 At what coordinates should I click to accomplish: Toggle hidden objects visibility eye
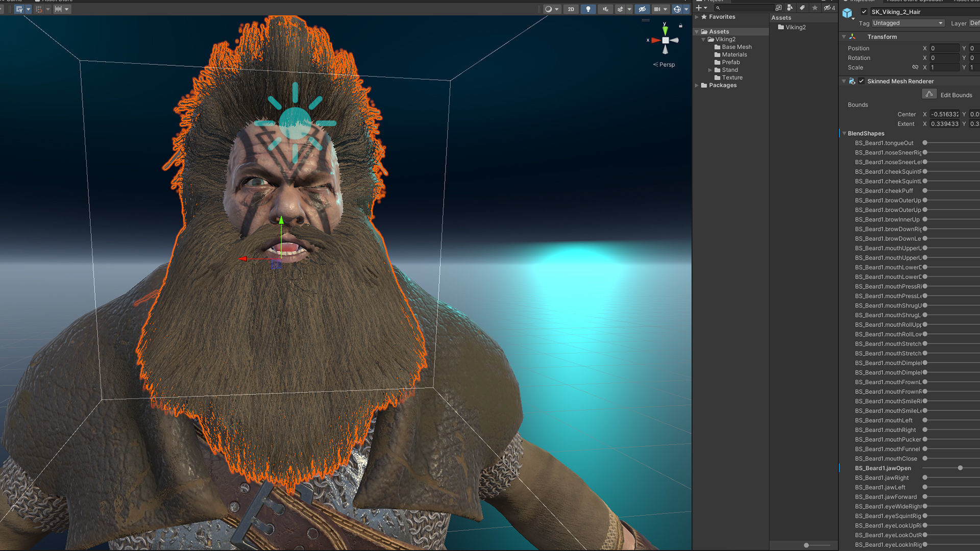pos(642,9)
